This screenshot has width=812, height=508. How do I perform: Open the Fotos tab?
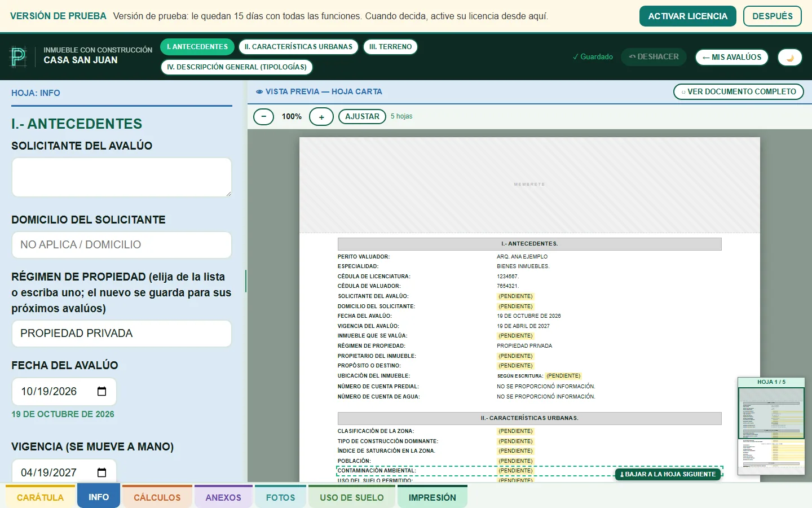click(x=280, y=497)
